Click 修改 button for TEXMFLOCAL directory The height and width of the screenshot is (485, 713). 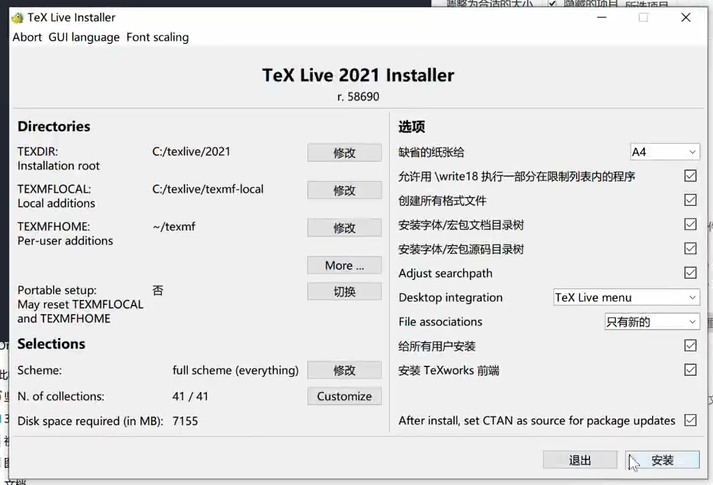click(x=344, y=190)
